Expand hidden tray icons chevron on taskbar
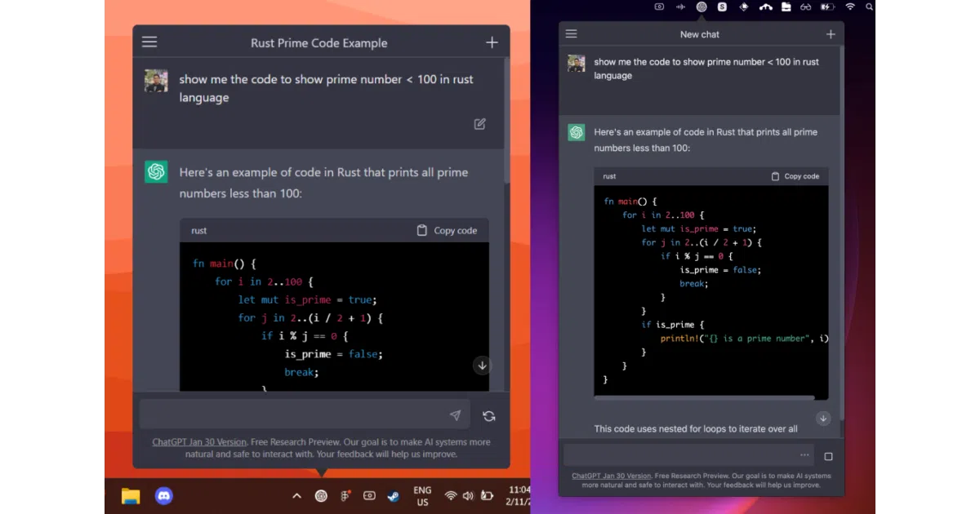 (x=296, y=495)
